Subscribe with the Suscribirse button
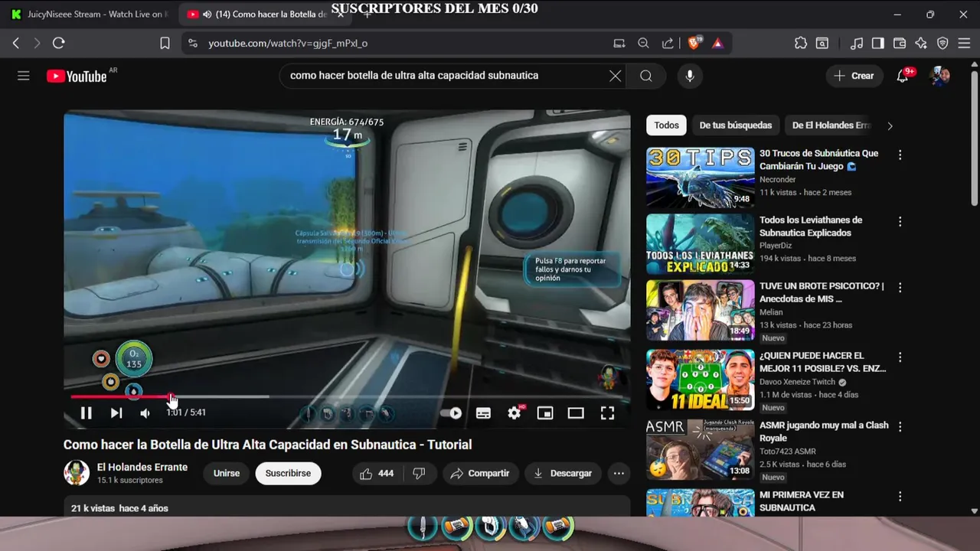This screenshot has width=980, height=551. tap(288, 474)
